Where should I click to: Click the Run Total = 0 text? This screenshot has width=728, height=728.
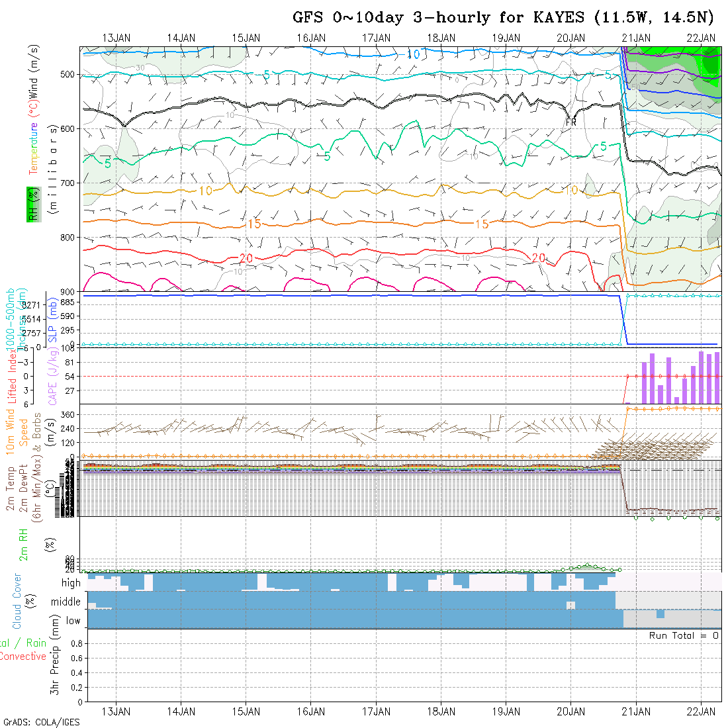[x=684, y=635]
